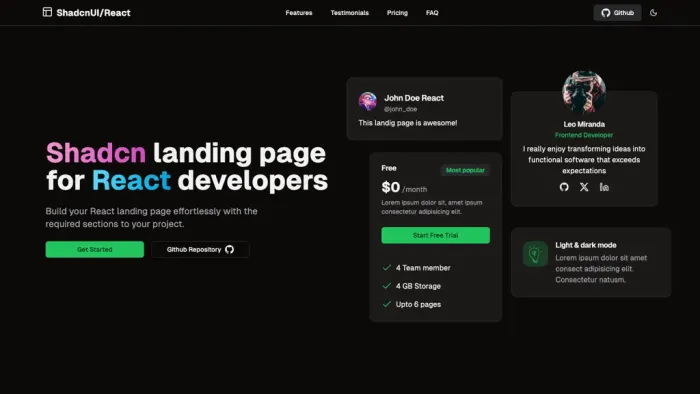The width and height of the screenshot is (700, 394).
Task: Click the Free plan title
Action: [x=389, y=168]
